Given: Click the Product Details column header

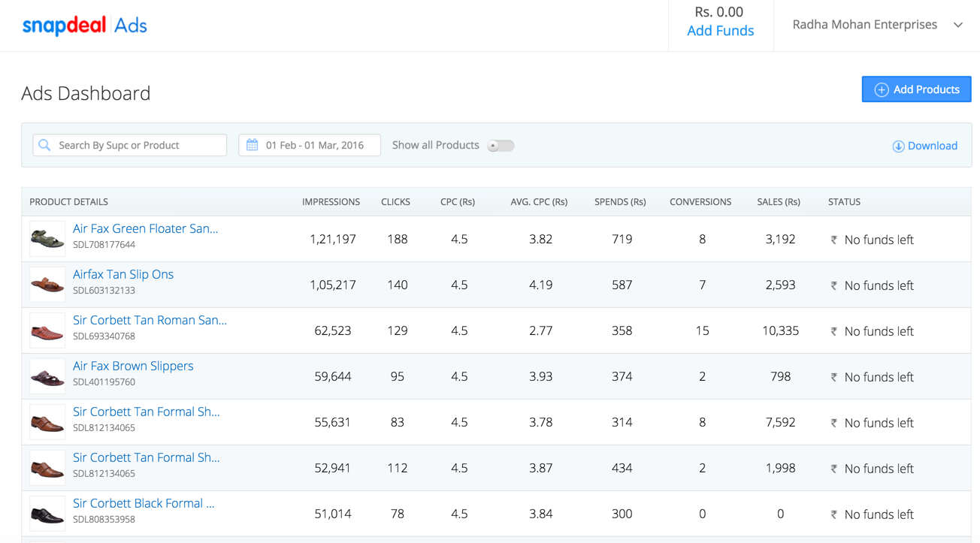Looking at the screenshot, I should (68, 202).
